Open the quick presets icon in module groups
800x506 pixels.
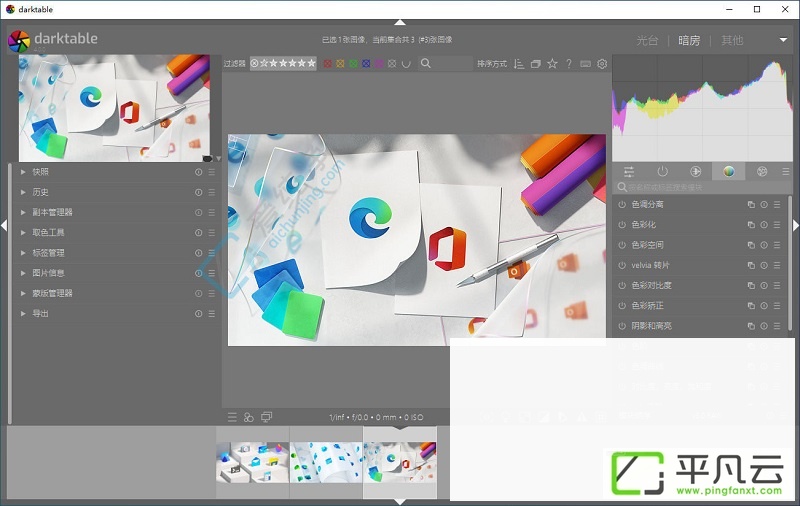point(629,171)
